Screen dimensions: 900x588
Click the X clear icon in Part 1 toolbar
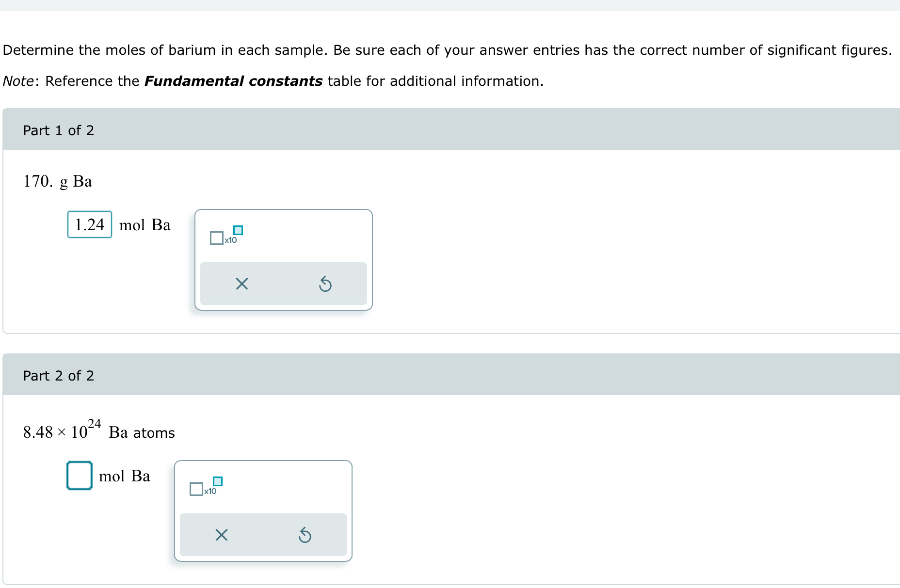[x=241, y=284]
